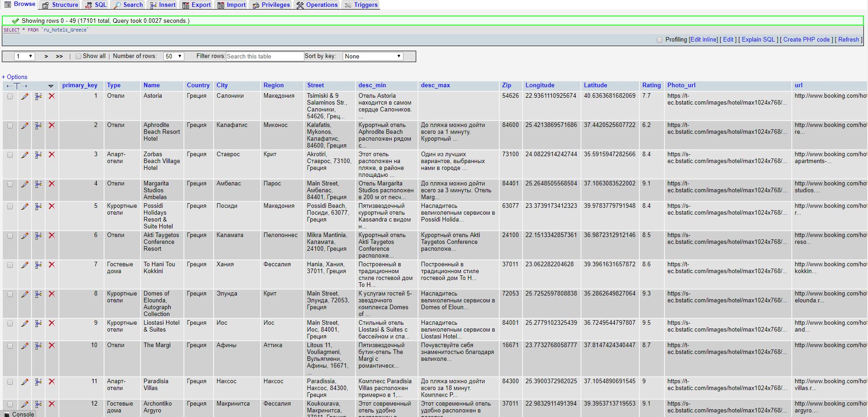Delete row 6 Akti Taygetos Conference Resort
The height and width of the screenshot is (417, 868).
point(52,236)
